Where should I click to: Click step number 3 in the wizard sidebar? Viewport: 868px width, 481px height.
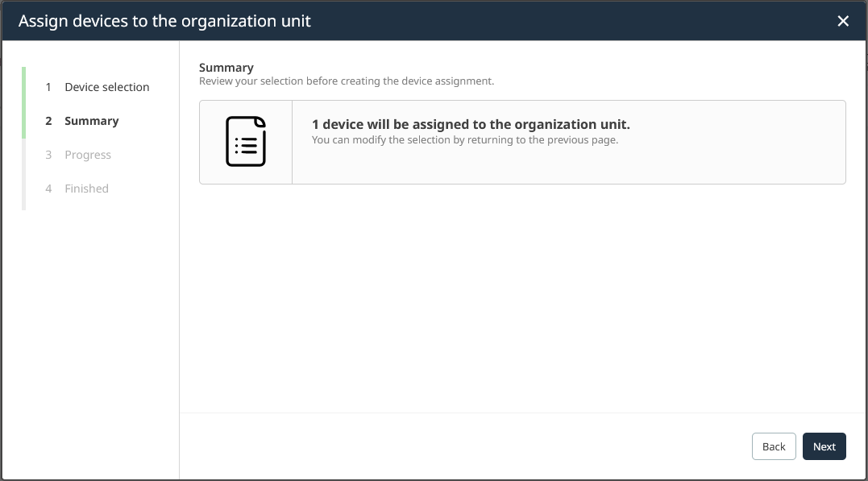pyautogui.click(x=49, y=155)
